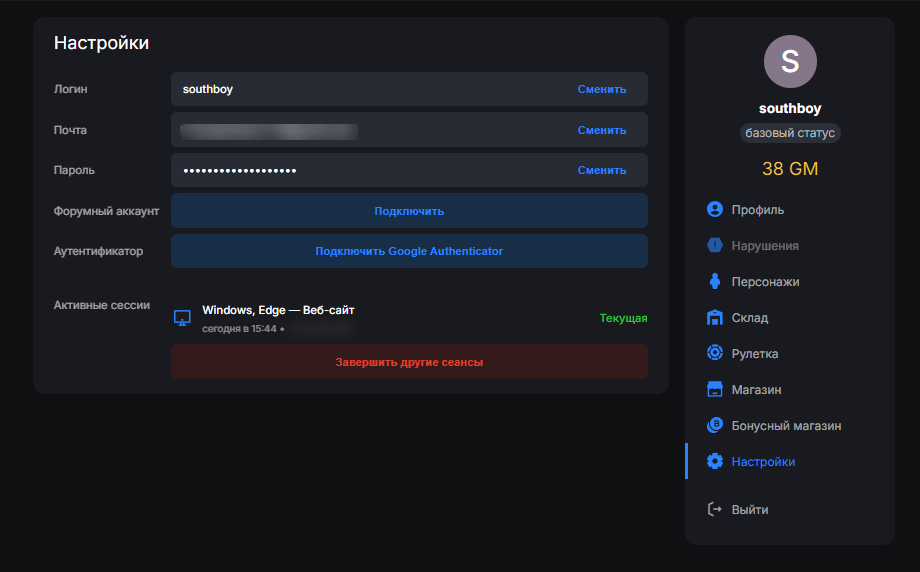Select the Бонусный магазин menu entry

(x=786, y=426)
